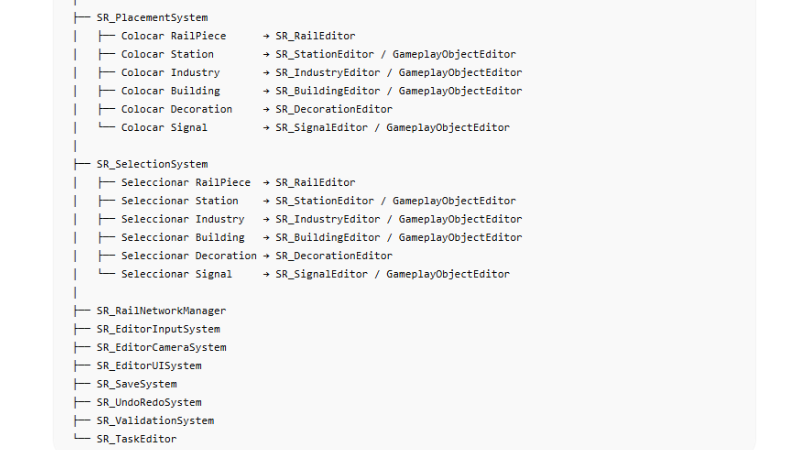
Task: Click SR_IndustryEditor beside Seleccionar Industry
Action: pyautogui.click(x=328, y=219)
